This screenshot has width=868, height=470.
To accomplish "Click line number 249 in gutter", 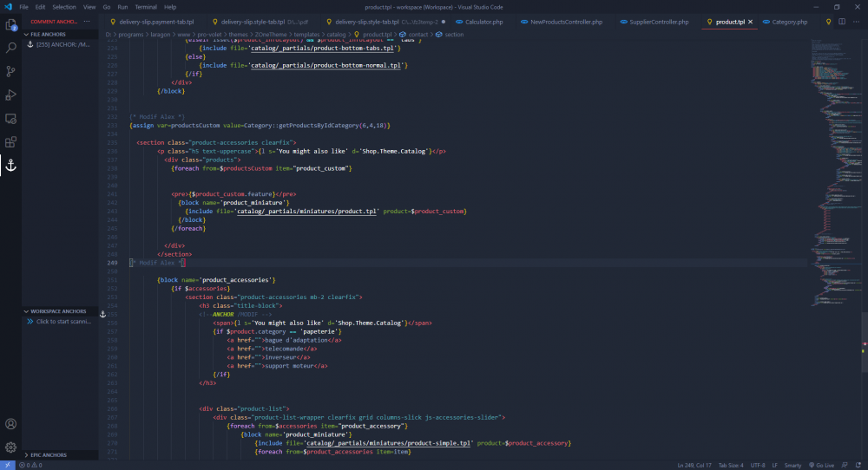I will coord(112,263).
